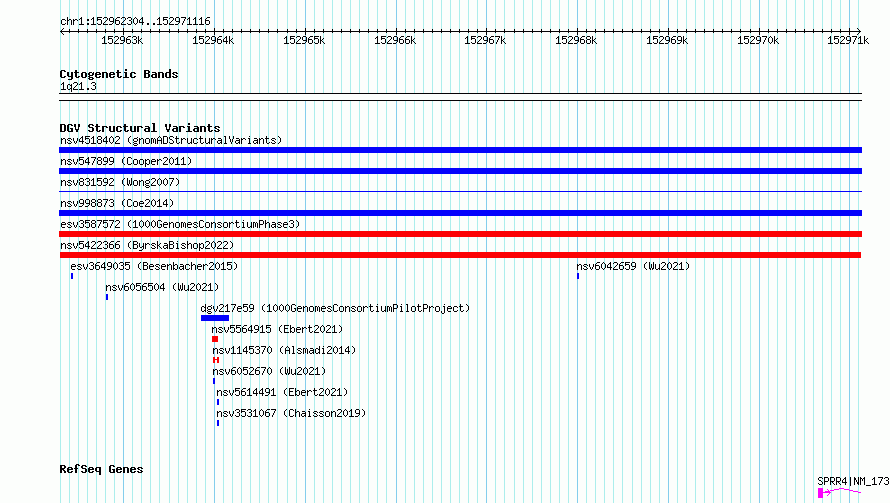Click the 1q21.3 cytogenetic band label

[78, 86]
